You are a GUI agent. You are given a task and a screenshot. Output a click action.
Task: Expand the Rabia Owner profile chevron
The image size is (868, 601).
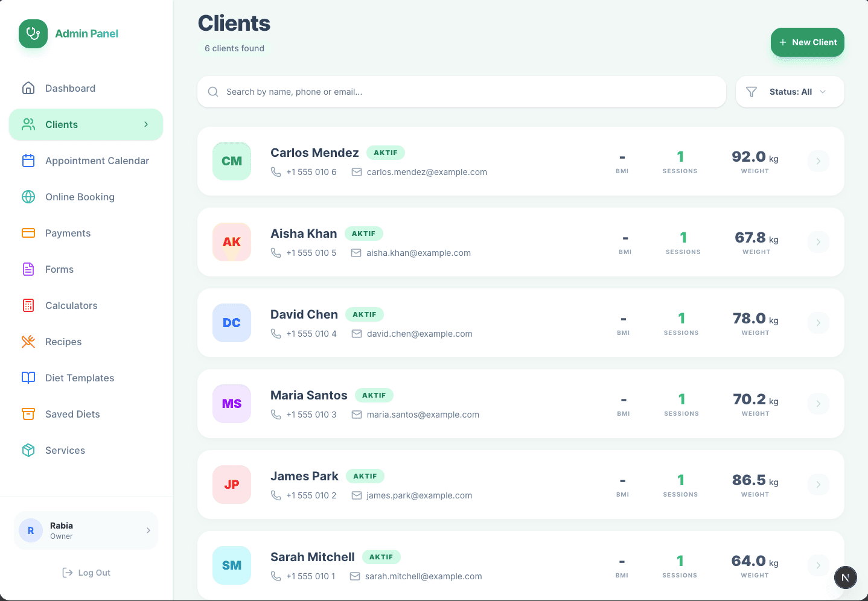[x=148, y=530]
